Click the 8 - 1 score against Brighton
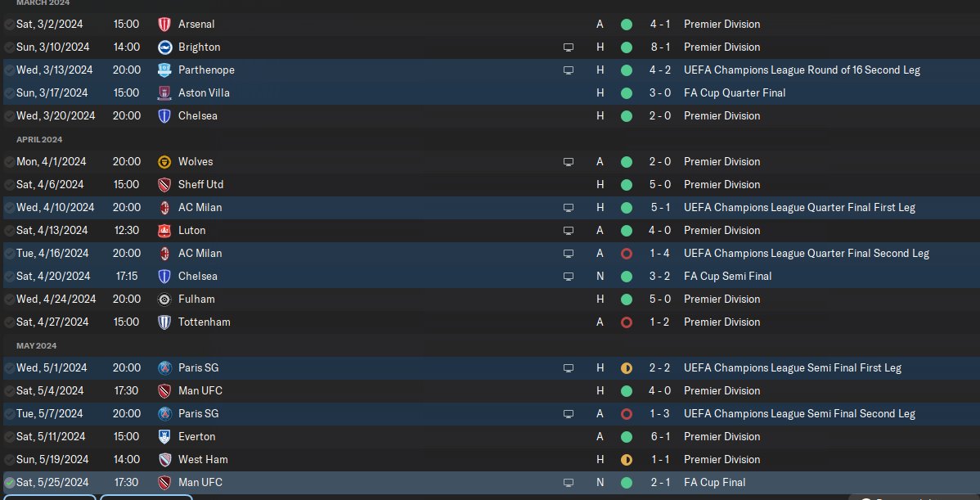 click(660, 47)
